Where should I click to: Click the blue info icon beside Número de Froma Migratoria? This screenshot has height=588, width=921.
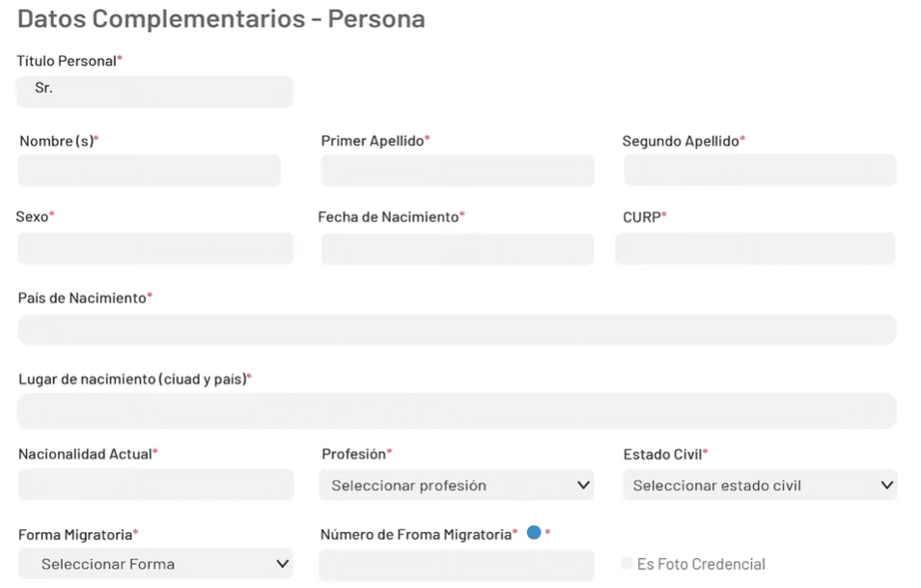(x=534, y=532)
